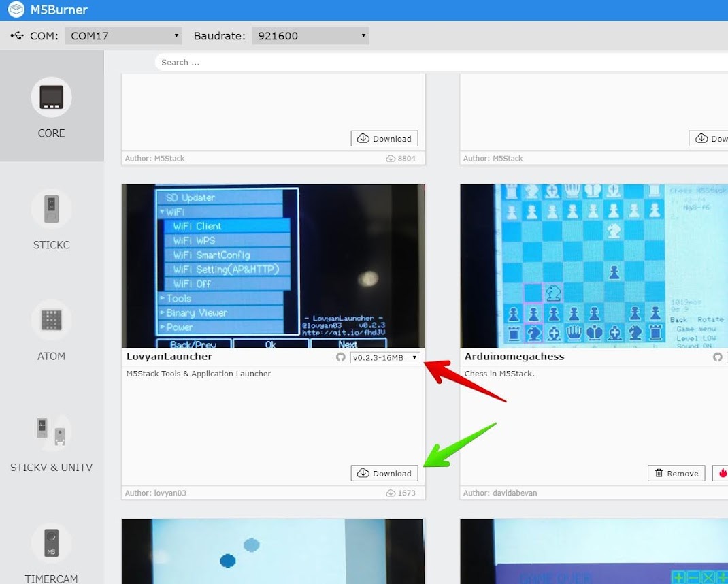Focus the Search input field
This screenshot has height=584, width=728.
click(441, 62)
